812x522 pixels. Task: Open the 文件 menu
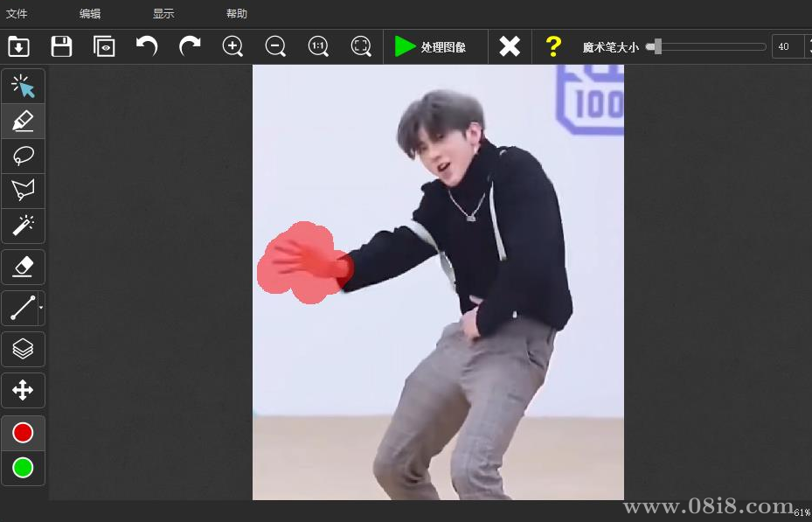point(17,13)
